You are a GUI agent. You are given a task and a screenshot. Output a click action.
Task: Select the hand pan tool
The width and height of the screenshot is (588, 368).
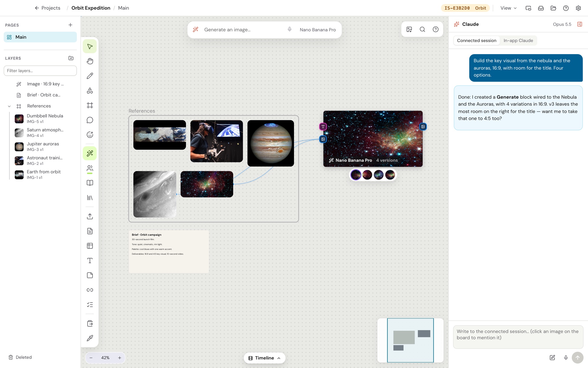tap(90, 61)
